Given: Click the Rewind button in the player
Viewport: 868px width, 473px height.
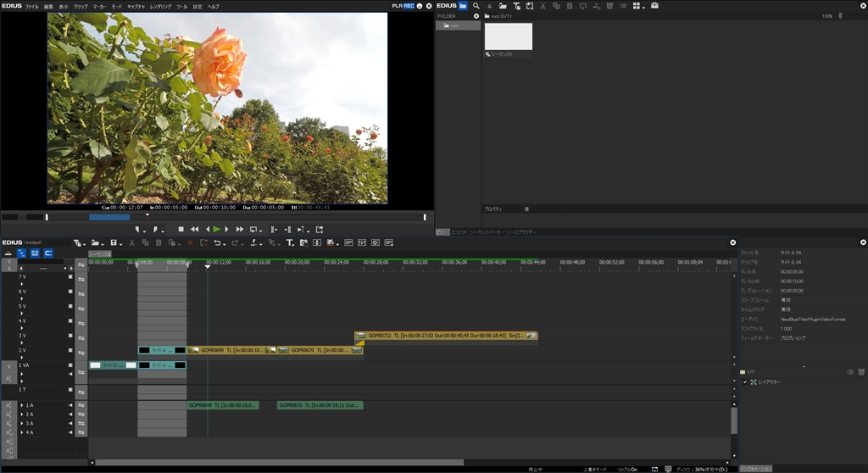Looking at the screenshot, I should click(194, 229).
